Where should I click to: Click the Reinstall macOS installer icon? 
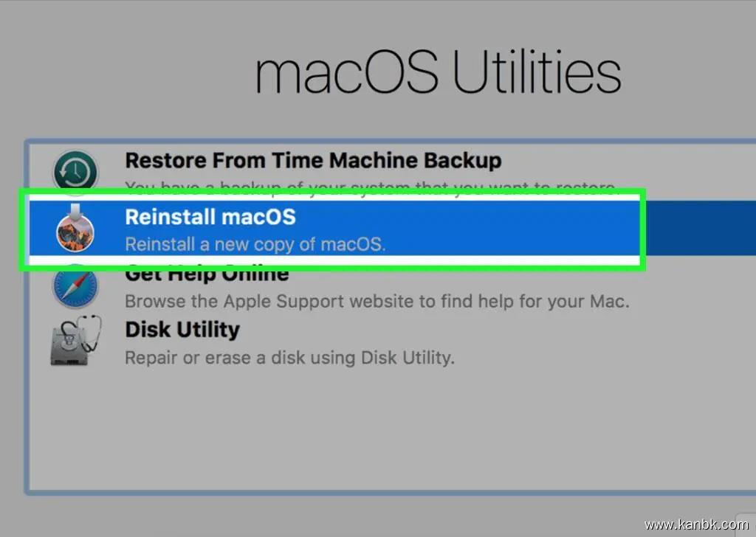(76, 229)
